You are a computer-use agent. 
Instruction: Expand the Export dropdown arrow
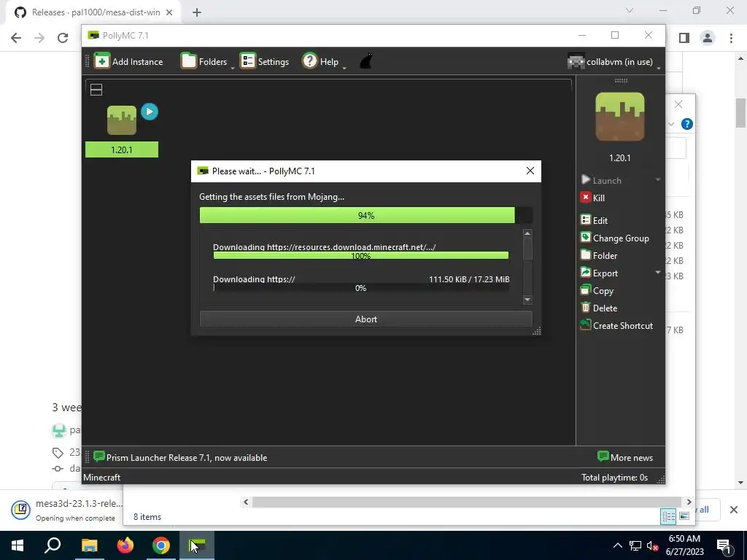658,273
